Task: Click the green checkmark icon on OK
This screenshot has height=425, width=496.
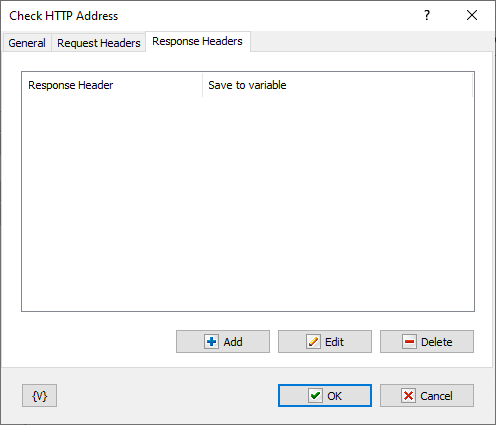Action: point(315,396)
